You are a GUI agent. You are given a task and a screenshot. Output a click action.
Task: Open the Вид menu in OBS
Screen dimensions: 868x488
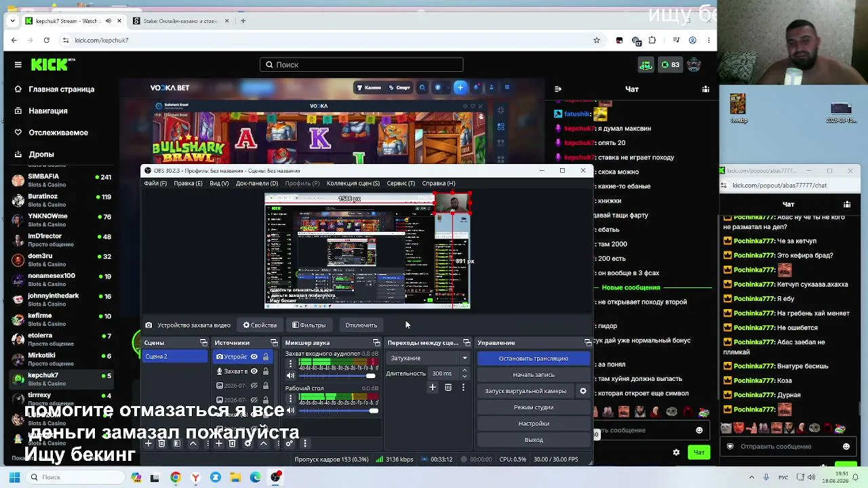[x=219, y=183]
